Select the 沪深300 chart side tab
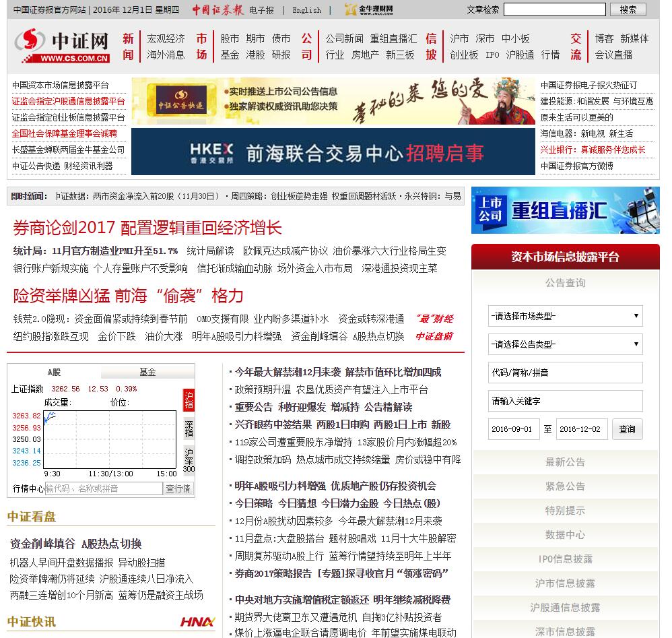 [189, 460]
